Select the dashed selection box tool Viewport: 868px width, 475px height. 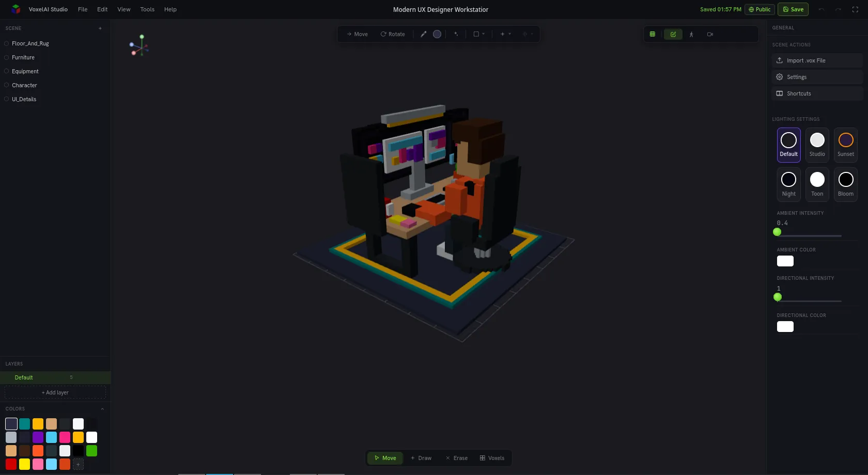[x=476, y=34]
